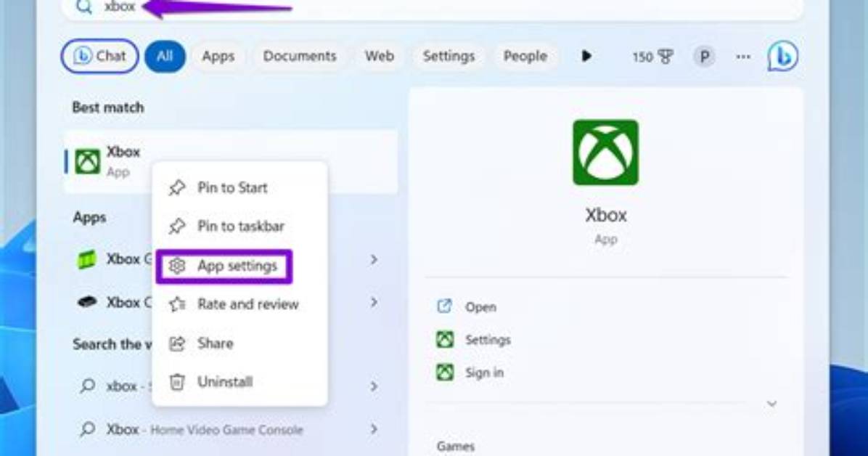868x456 pixels.
Task: Click the large Xbox logo in preview pane
Action: (x=605, y=152)
